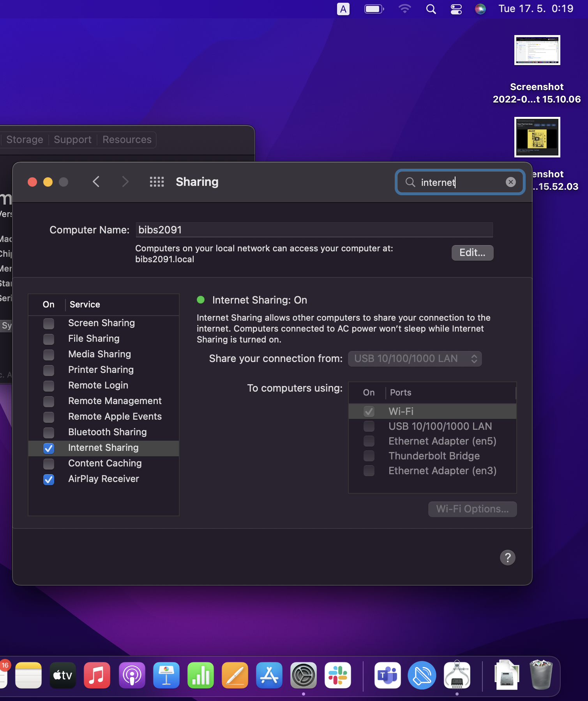
Task: Open System Information chip icon in the Dock
Action: (x=457, y=675)
